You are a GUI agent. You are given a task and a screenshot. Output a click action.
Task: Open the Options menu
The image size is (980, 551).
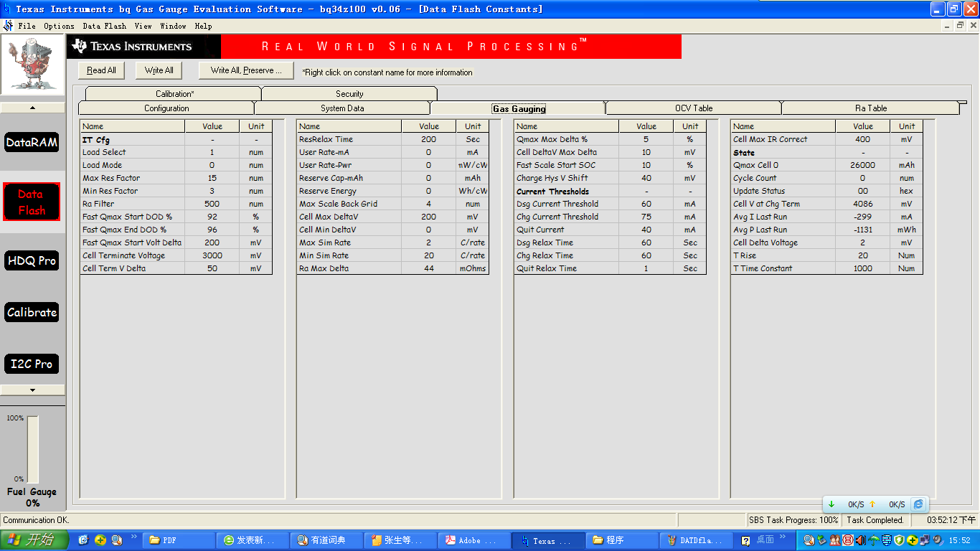[59, 26]
